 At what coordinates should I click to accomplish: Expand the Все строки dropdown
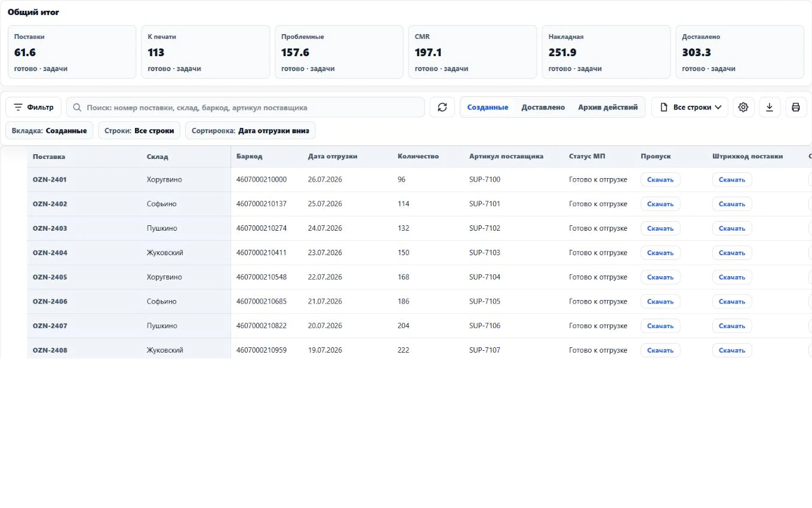click(690, 108)
